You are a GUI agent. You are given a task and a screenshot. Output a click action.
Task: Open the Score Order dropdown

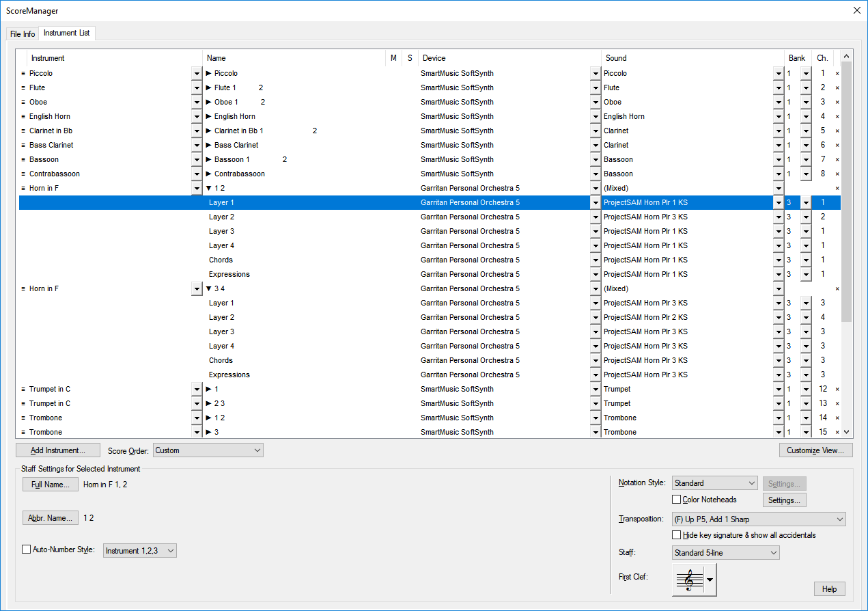point(208,450)
